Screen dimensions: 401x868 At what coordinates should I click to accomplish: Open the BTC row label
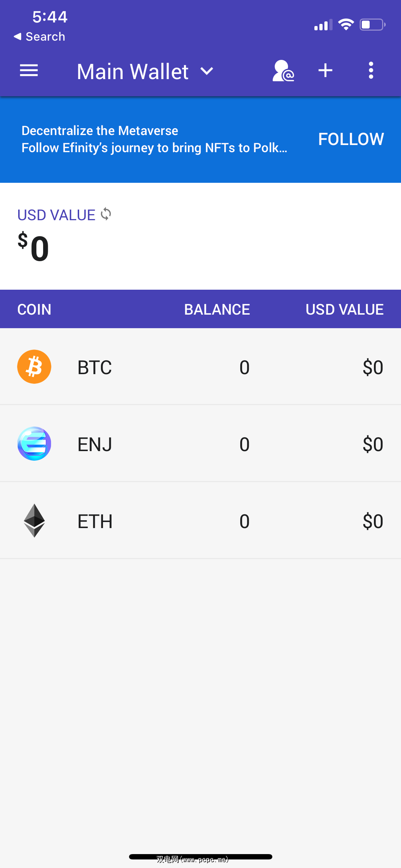click(x=95, y=367)
